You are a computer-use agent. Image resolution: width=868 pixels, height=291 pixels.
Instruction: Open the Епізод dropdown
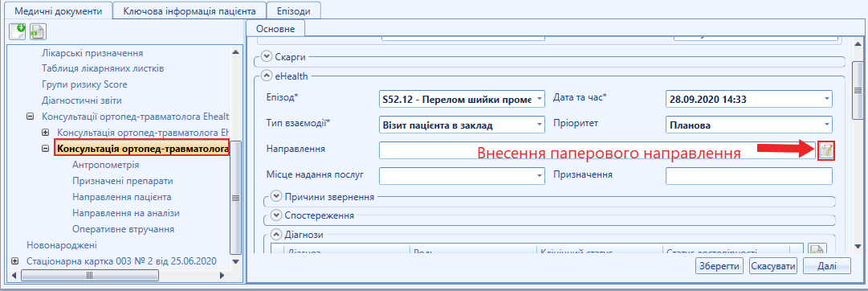[540, 99]
